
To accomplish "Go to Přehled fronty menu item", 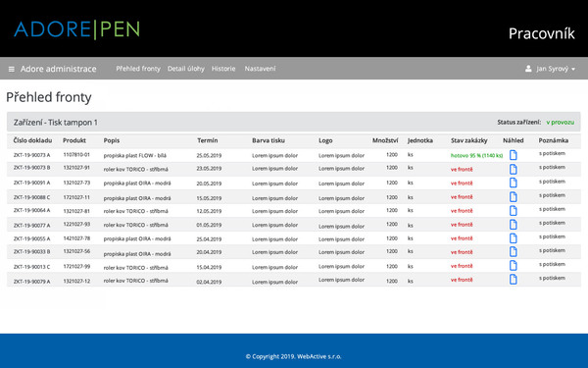I will coord(138,69).
